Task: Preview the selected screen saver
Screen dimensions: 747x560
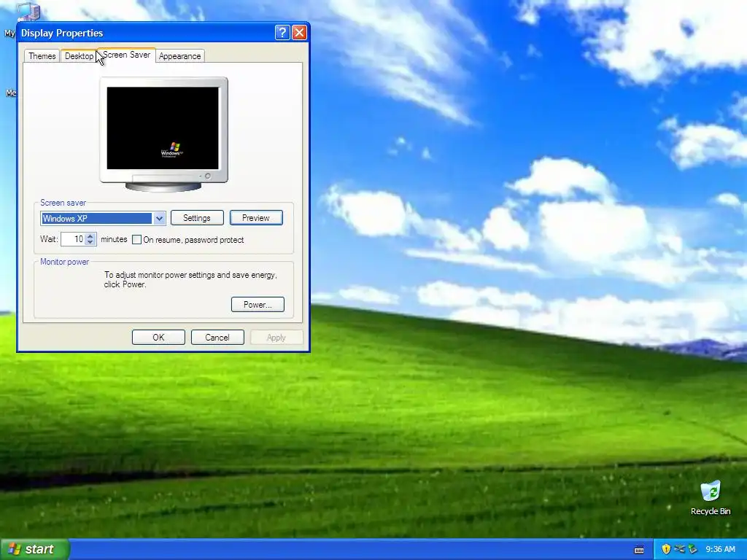Action: pos(256,217)
